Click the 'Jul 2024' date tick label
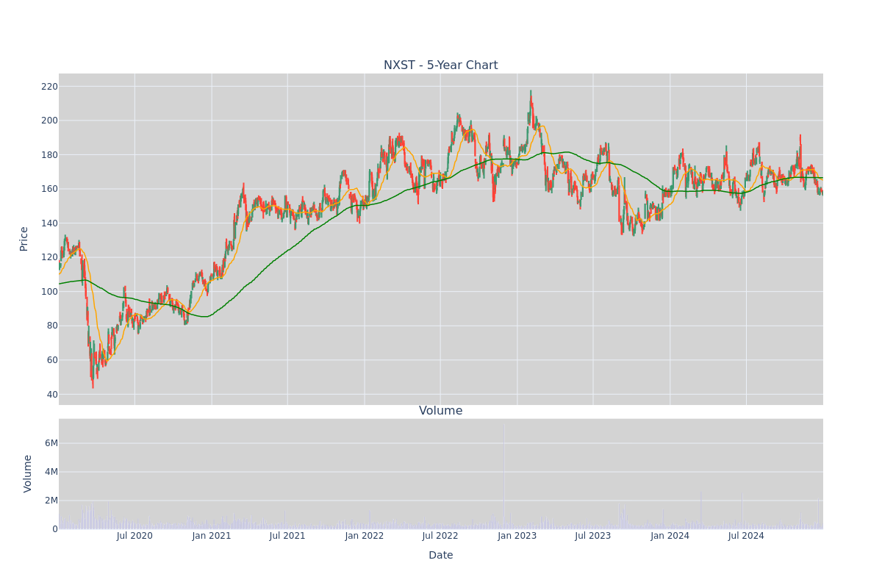The height and width of the screenshot is (588, 882). pos(746,536)
